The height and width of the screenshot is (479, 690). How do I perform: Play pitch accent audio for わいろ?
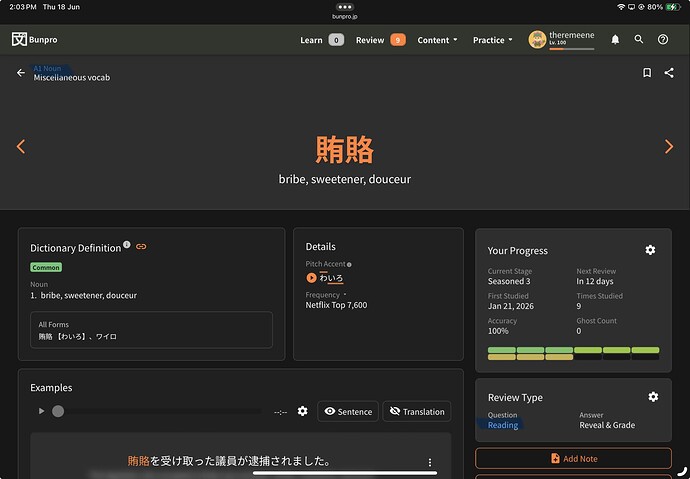click(x=311, y=278)
